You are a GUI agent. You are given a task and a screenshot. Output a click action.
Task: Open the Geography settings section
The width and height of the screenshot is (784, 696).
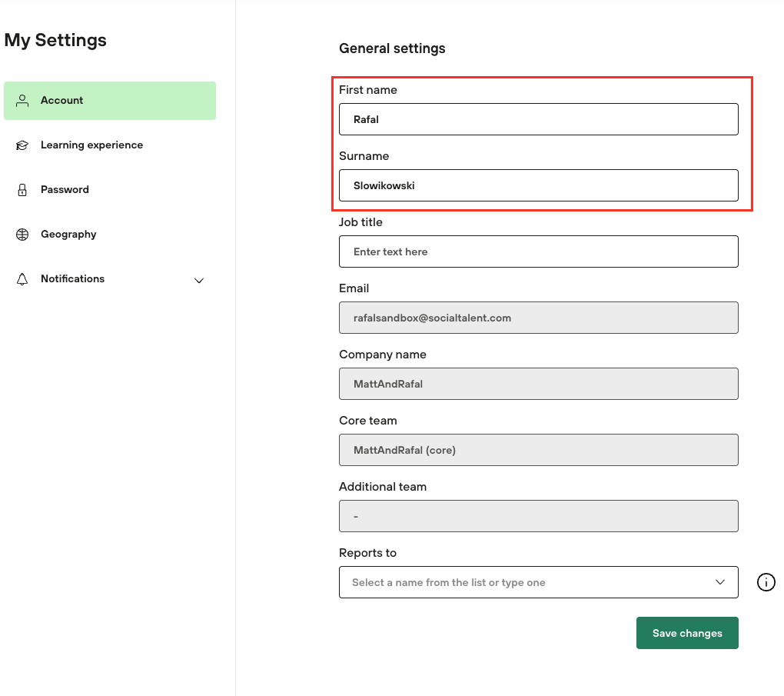point(68,234)
